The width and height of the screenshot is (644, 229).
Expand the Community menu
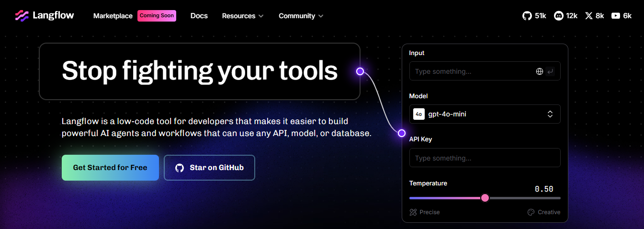(x=301, y=16)
